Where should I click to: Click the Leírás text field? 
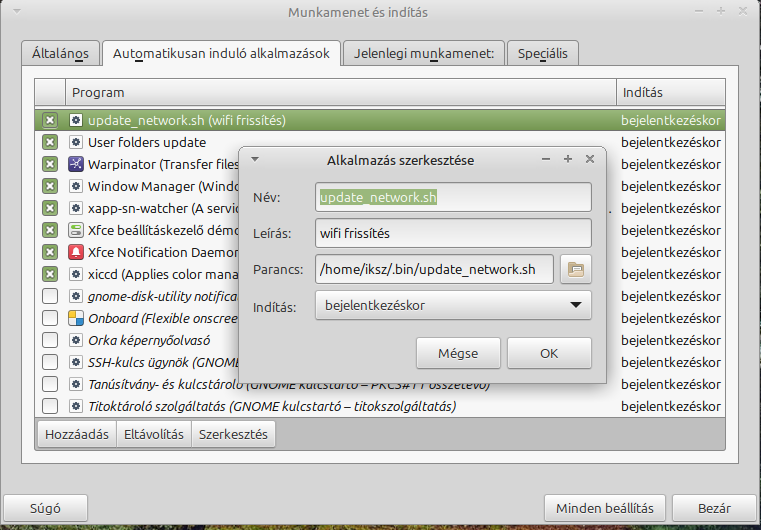pos(453,233)
